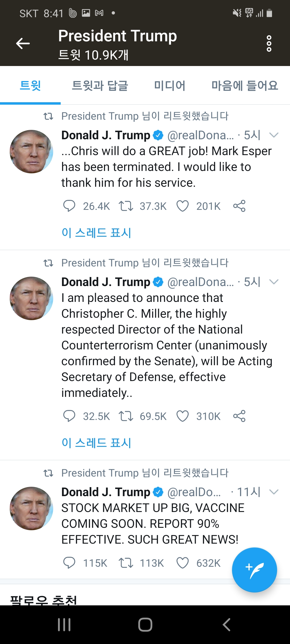Tap the back arrow in header
290x644 pixels.
pyautogui.click(x=23, y=43)
